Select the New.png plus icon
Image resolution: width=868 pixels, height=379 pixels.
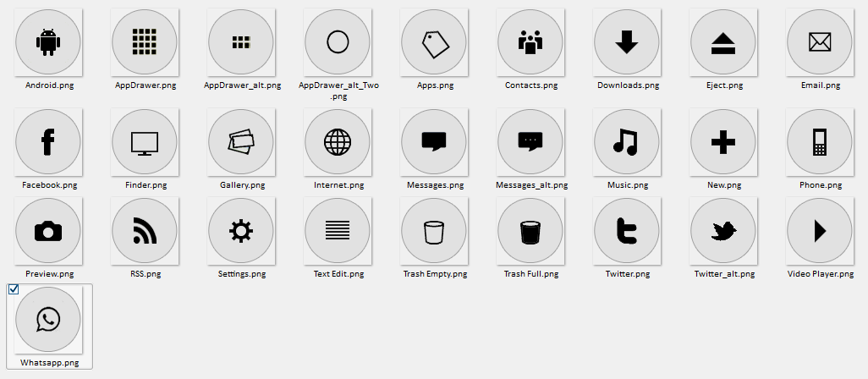[723, 142]
